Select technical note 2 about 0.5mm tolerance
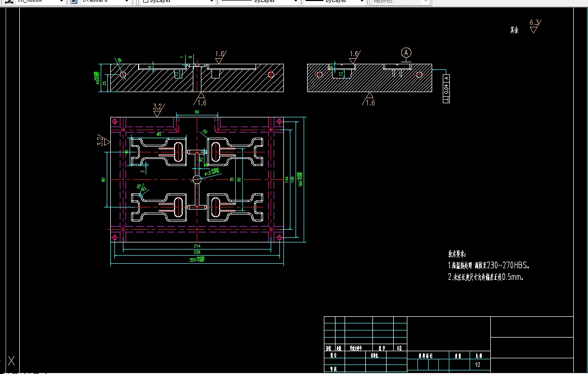The image size is (588, 374). 486,277
